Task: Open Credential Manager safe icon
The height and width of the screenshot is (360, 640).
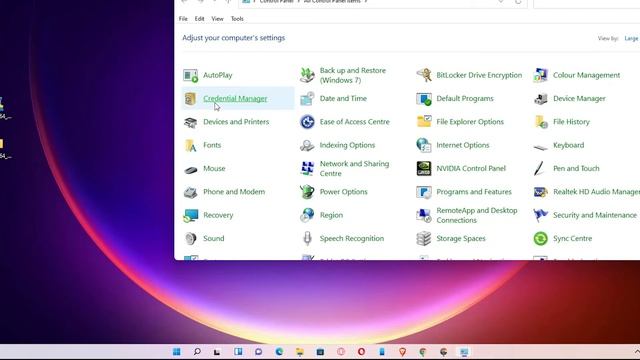Action: (190, 98)
